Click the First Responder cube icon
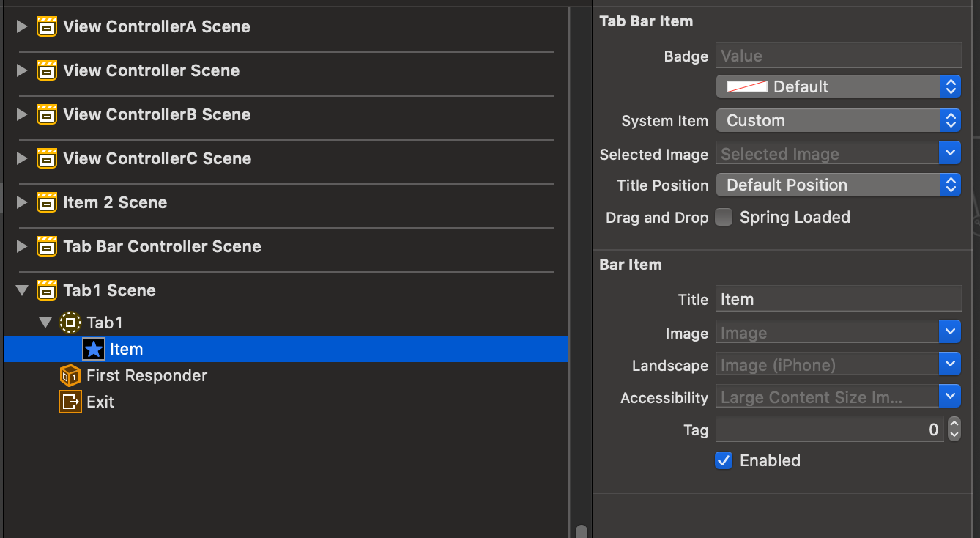Screen dimensions: 980x538 [x=70, y=376]
